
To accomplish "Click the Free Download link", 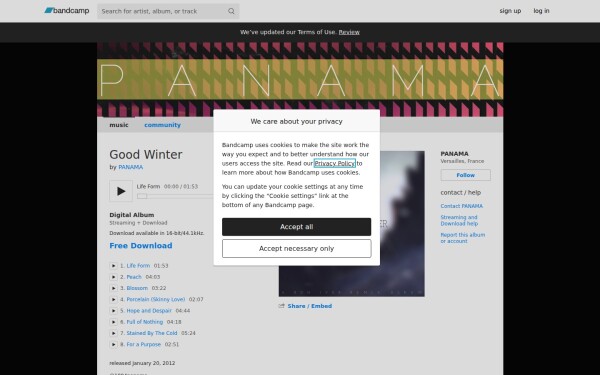I will click(x=141, y=246).
